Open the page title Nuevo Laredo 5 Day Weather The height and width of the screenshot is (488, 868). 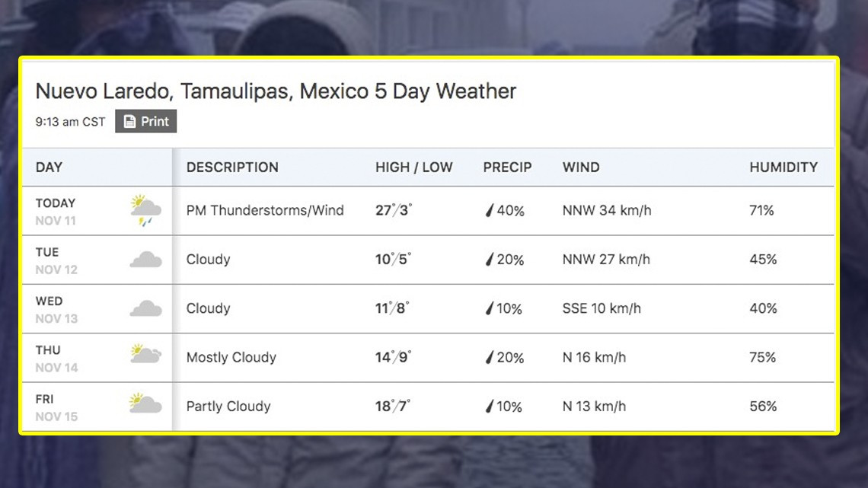tap(276, 91)
